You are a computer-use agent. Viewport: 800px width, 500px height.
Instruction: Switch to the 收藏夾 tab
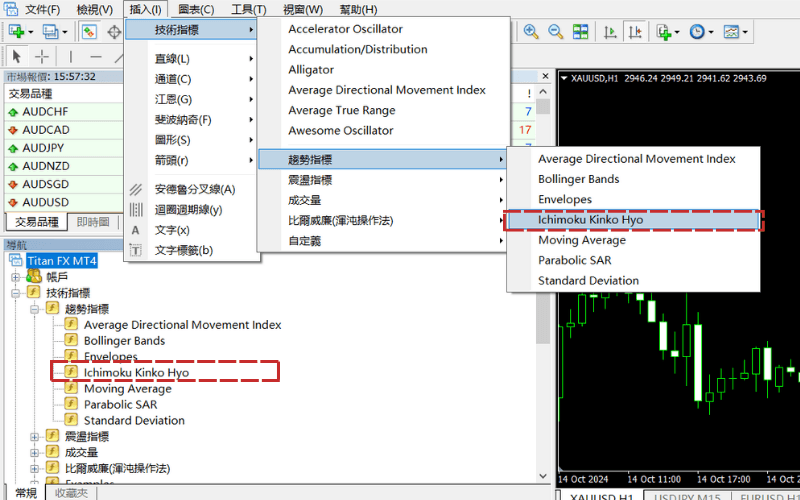coord(71,493)
